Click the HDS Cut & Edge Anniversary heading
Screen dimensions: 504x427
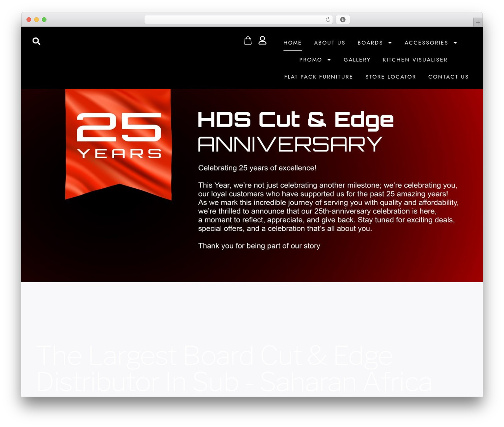(x=295, y=132)
